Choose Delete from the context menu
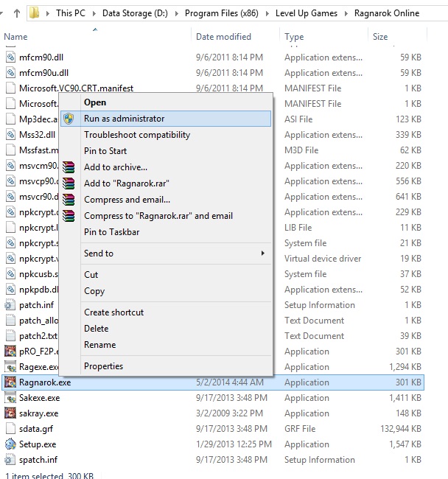This screenshot has width=448, height=479. coord(165,329)
